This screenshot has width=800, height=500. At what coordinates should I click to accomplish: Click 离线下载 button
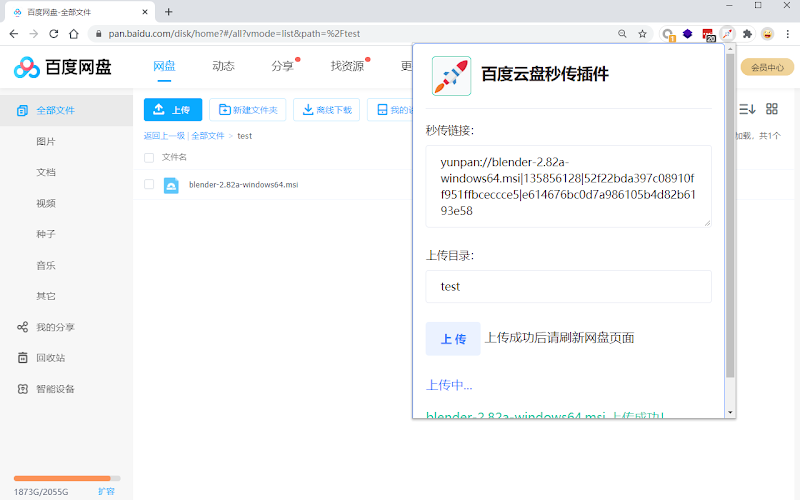pyautogui.click(x=327, y=110)
